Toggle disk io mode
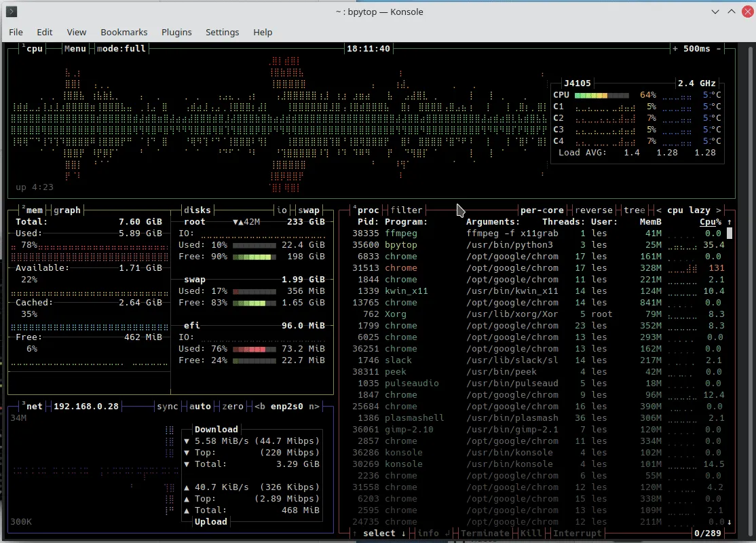Screen dimensions: 756x543 click(282, 210)
